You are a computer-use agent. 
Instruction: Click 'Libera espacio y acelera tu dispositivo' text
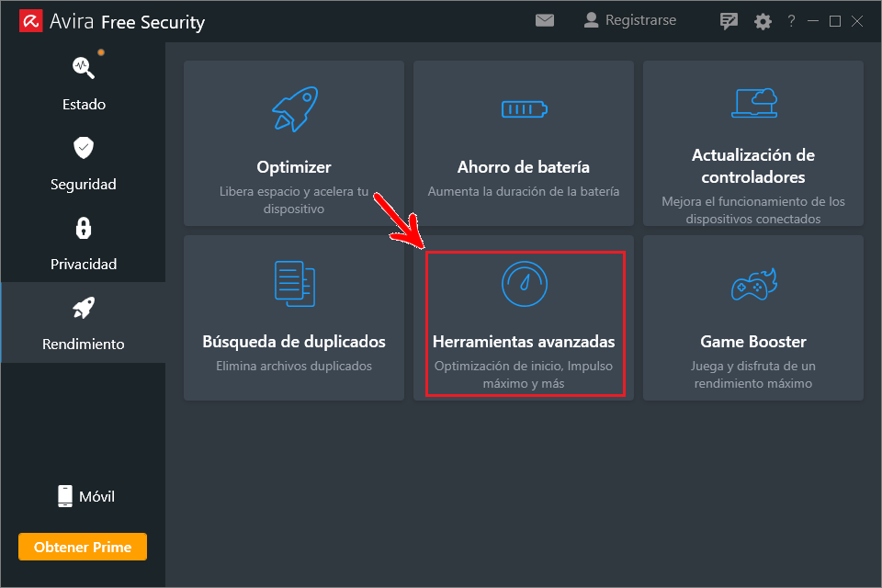pyautogui.click(x=294, y=199)
